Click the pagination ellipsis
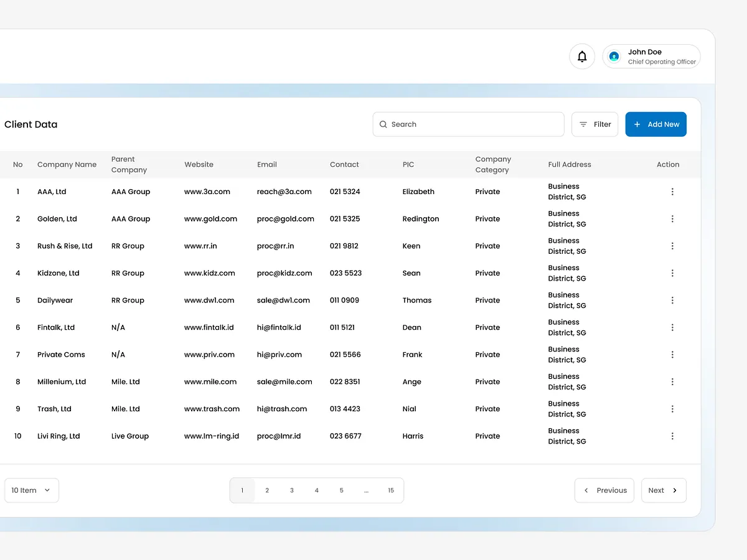747x560 pixels. [x=366, y=490]
